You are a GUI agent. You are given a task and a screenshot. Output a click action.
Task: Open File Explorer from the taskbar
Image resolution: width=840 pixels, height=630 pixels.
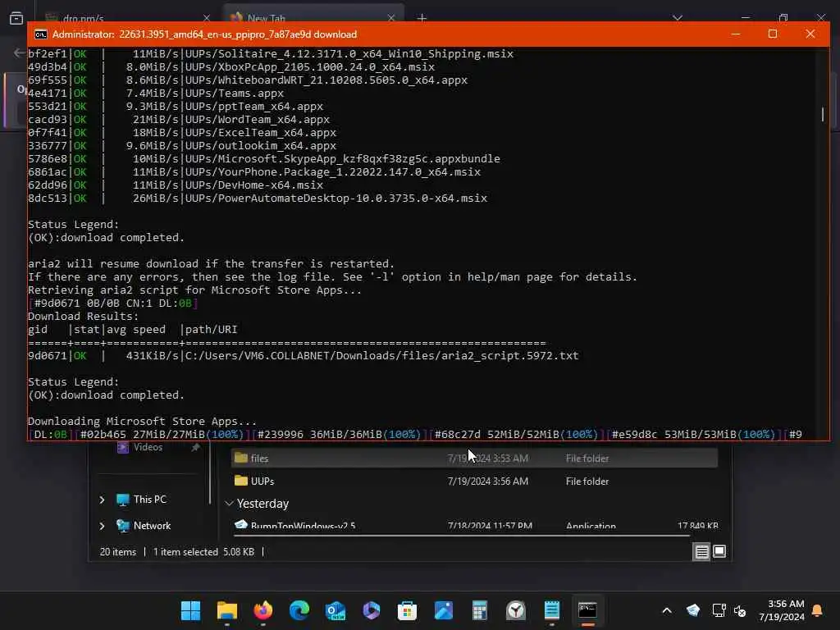(227, 610)
